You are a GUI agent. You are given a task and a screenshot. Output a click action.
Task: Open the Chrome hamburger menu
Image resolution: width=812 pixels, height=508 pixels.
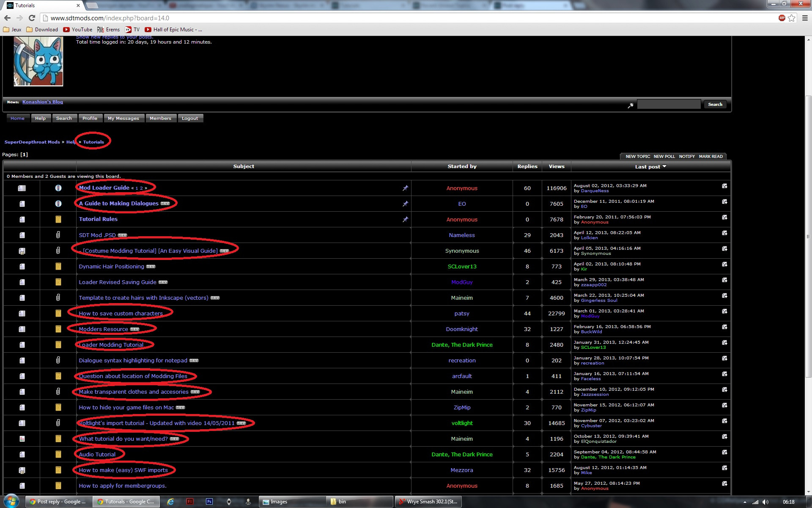(805, 18)
